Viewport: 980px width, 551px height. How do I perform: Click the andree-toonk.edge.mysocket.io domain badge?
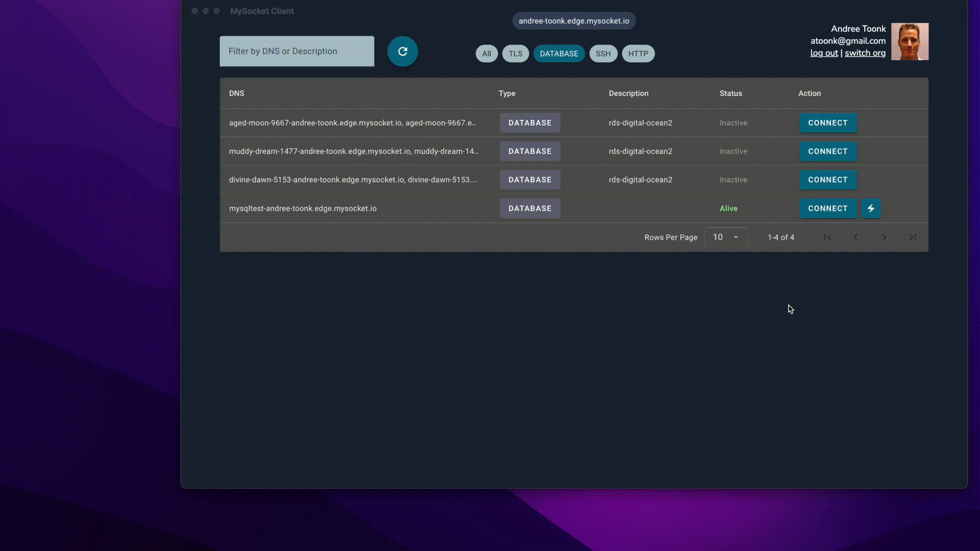coord(574,21)
